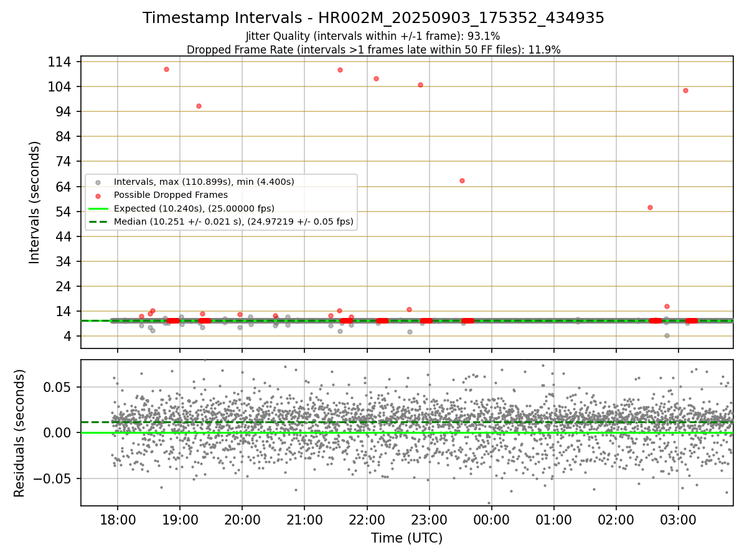
Task: Click legend entry 'Intervals, max (110.899s), min (4.400s)'
Action: click(x=204, y=182)
